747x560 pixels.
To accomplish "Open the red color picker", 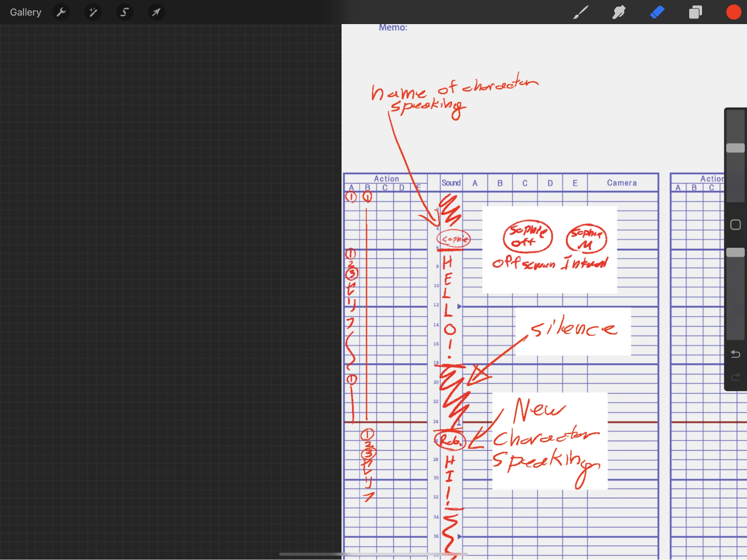I will (x=733, y=12).
